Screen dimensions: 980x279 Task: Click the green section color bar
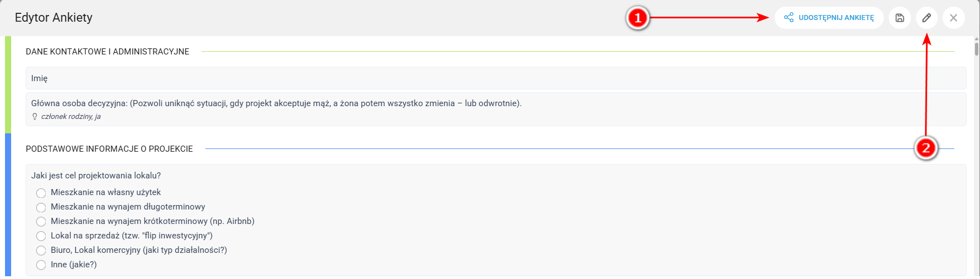(x=8, y=84)
